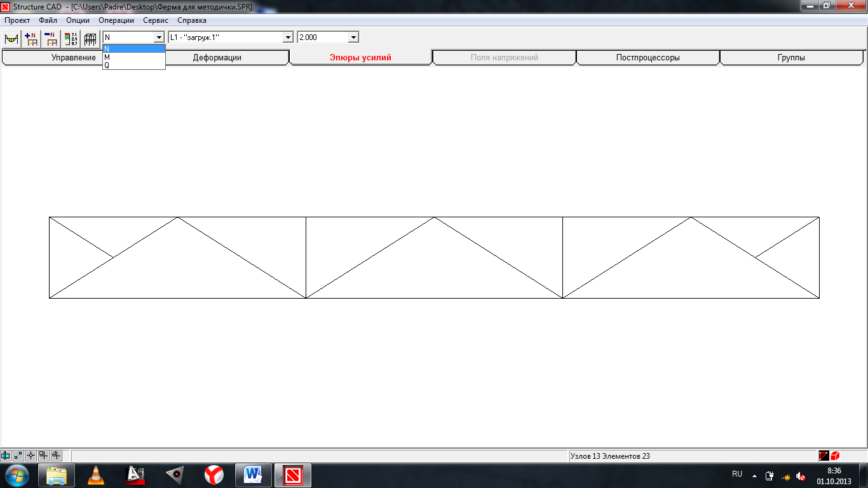This screenshot has width=868, height=488.
Task: Click the frame grid structure icon
Action: 90,38
